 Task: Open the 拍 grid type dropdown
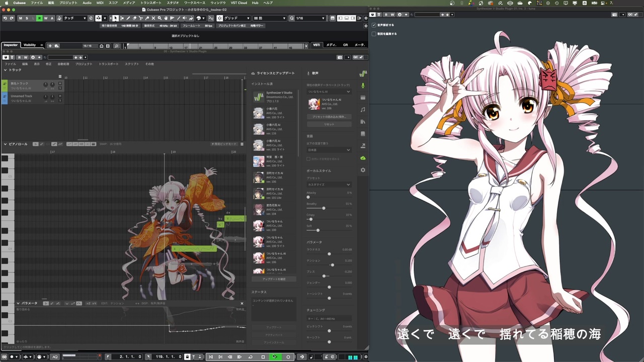pyautogui.click(x=270, y=18)
